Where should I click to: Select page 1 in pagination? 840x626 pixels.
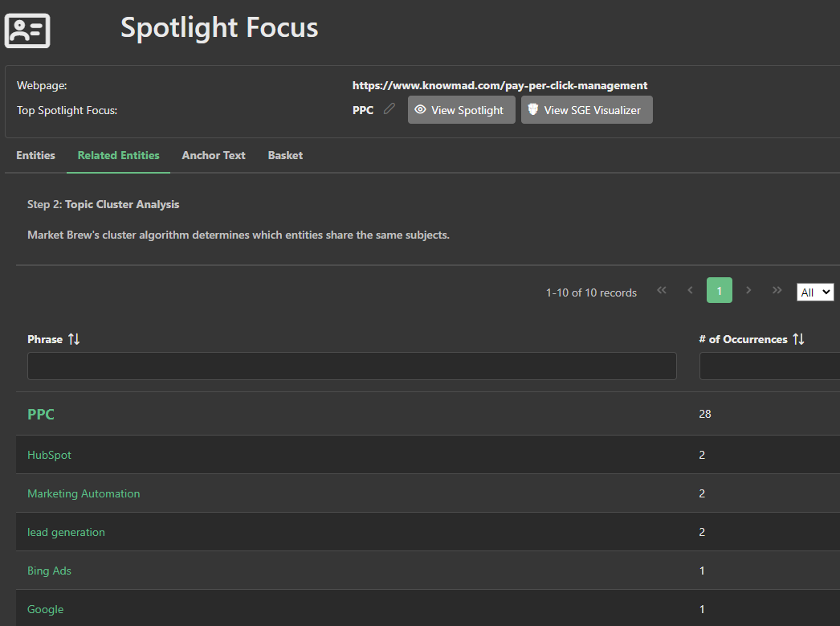pos(720,291)
